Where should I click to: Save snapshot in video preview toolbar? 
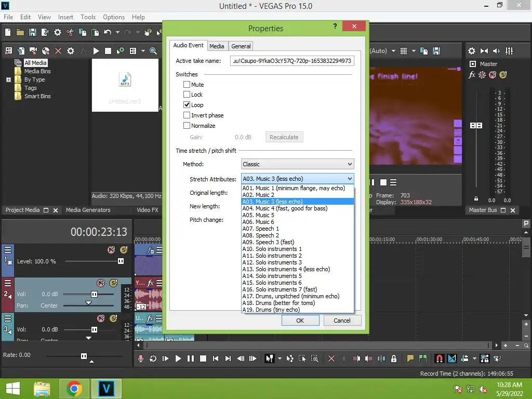coord(436,51)
